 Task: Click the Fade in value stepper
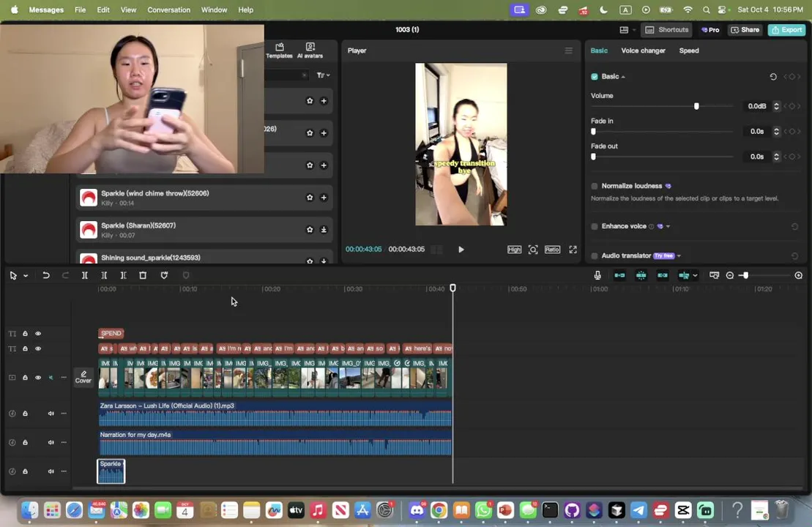pyautogui.click(x=776, y=132)
